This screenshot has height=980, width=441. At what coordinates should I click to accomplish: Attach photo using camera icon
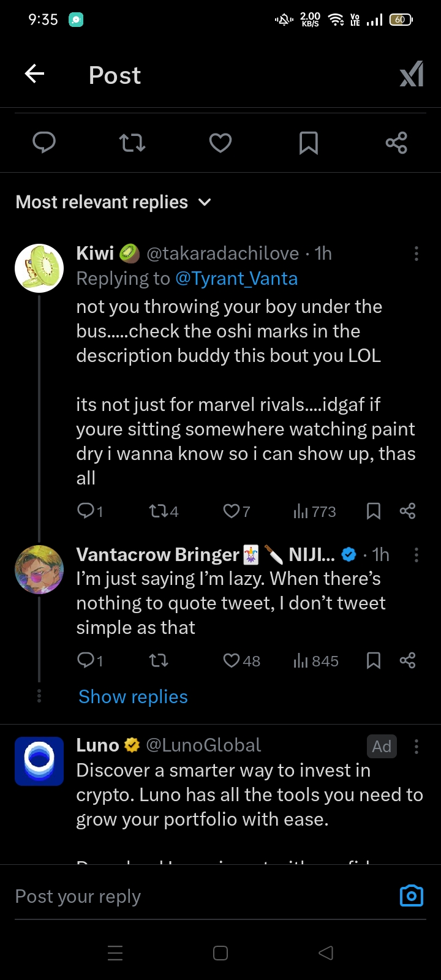pyautogui.click(x=411, y=896)
